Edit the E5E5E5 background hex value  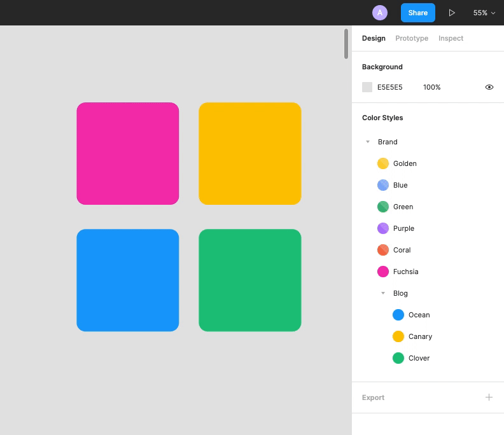tap(389, 87)
